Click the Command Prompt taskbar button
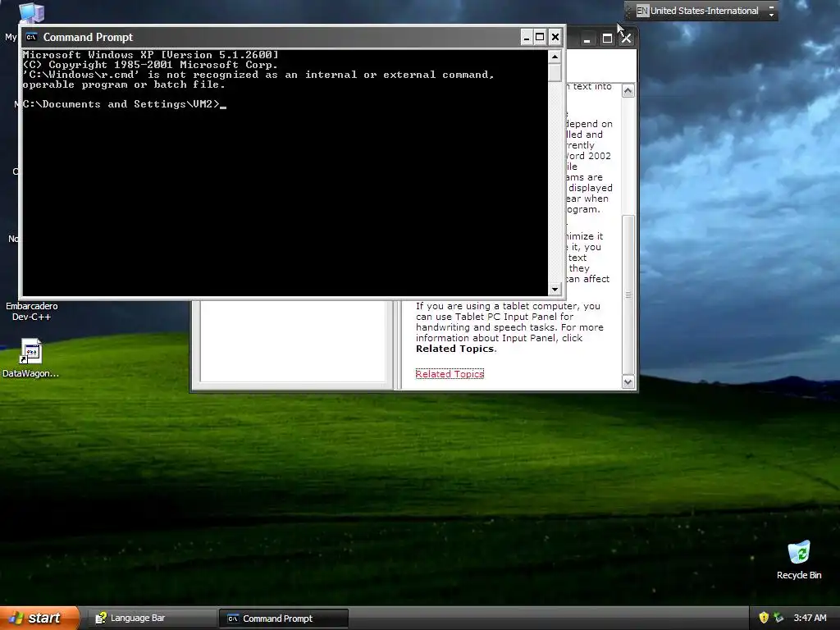840x630 pixels. [283, 619]
